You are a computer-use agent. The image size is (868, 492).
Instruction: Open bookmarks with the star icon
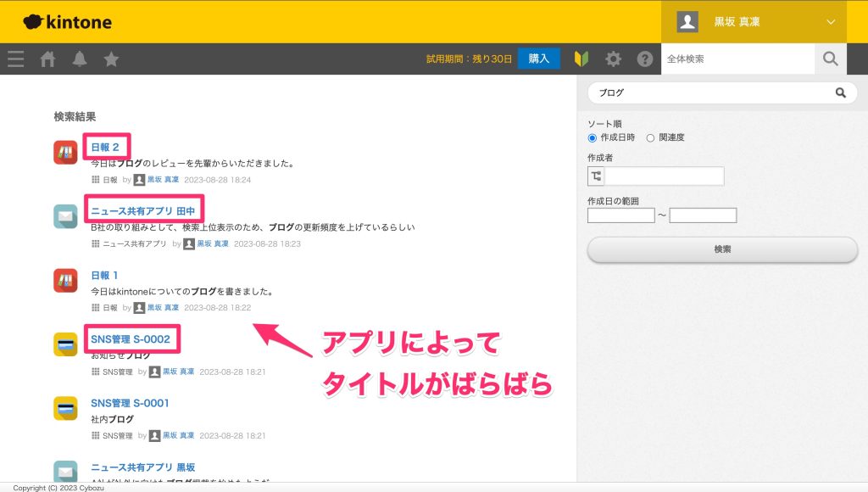tap(111, 59)
